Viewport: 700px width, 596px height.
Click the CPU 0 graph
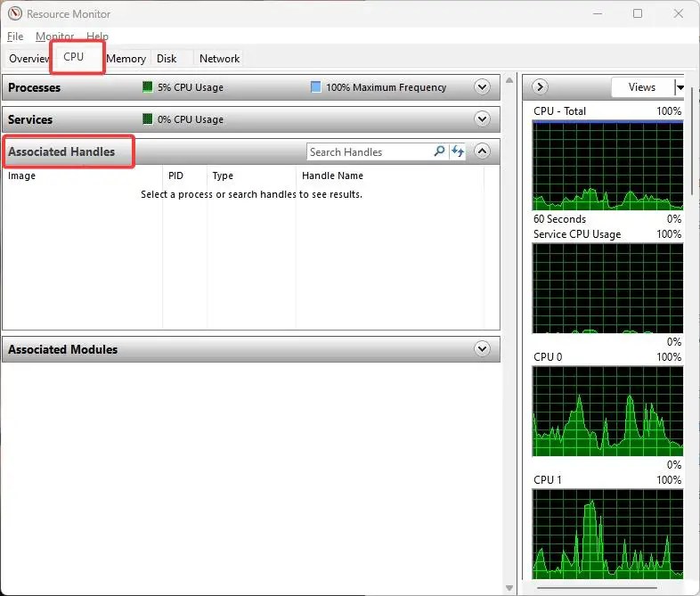coord(607,412)
